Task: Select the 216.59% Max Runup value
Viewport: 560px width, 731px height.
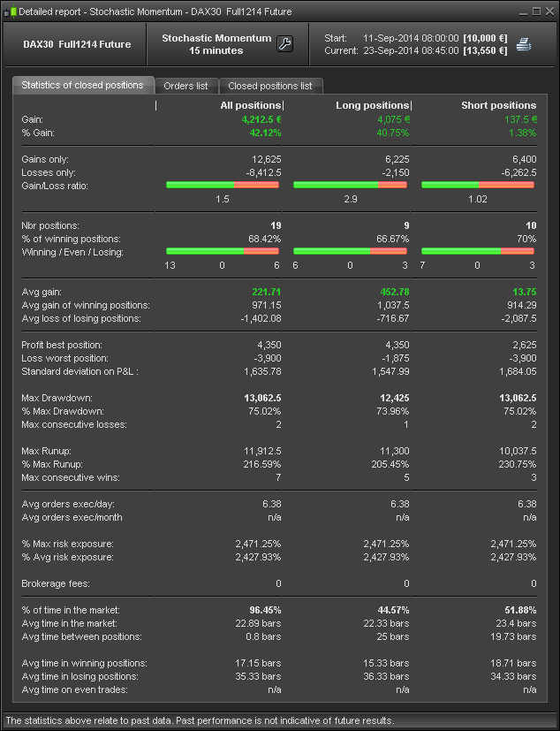Action: click(x=262, y=464)
